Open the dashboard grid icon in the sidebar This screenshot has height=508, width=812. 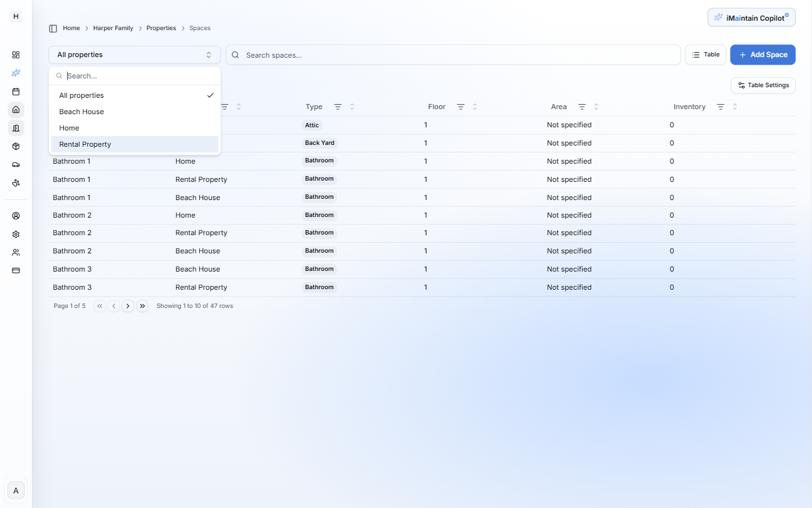[16, 55]
